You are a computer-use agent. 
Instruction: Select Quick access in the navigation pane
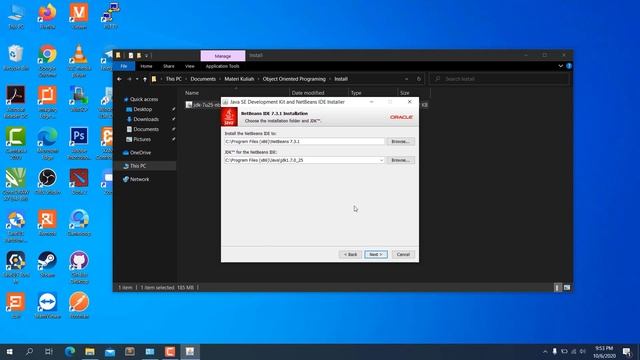[144, 99]
